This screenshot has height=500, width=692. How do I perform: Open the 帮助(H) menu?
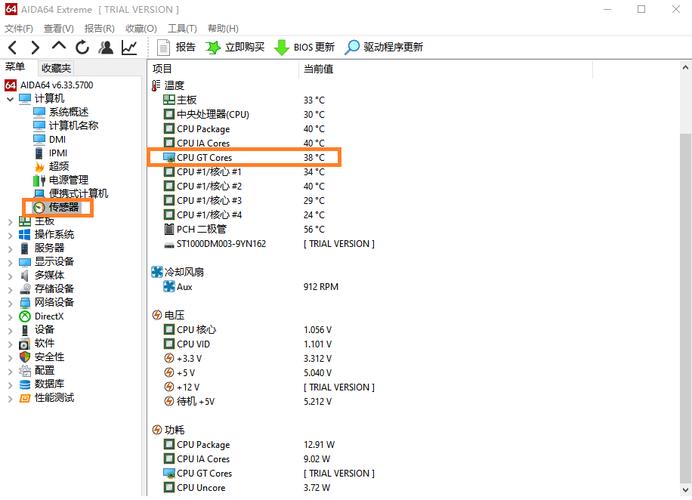[x=223, y=29]
